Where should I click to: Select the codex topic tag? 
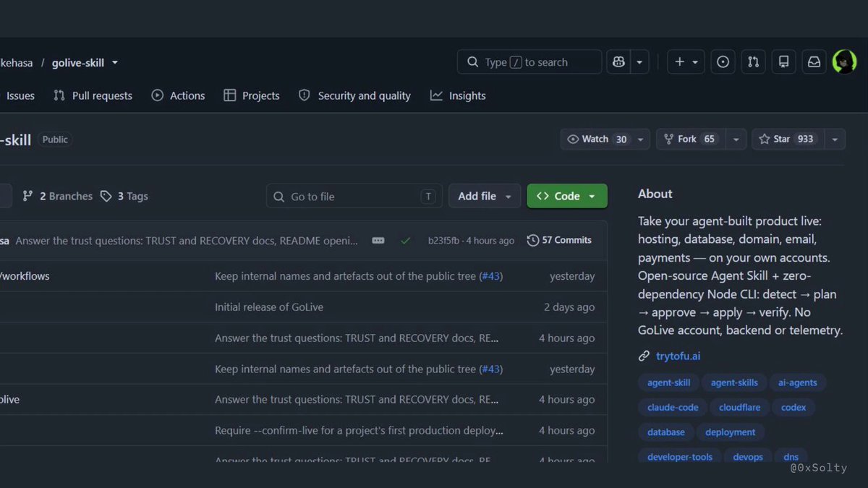[x=793, y=407]
